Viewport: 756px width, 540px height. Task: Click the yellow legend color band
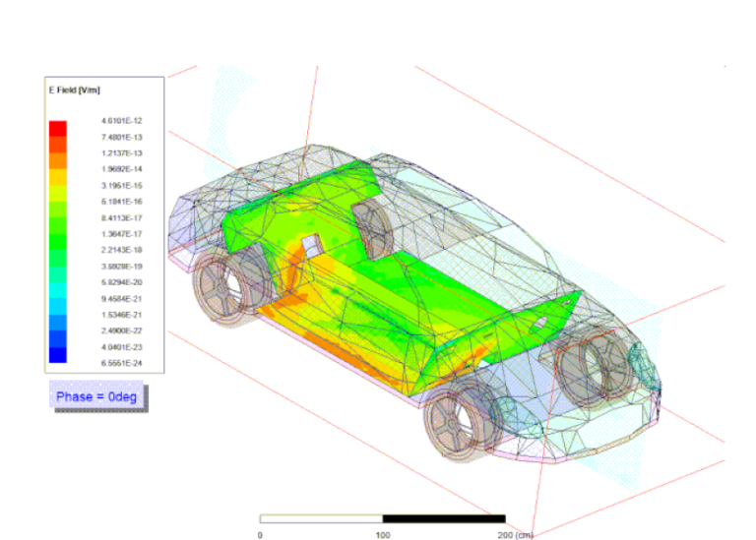point(59,177)
